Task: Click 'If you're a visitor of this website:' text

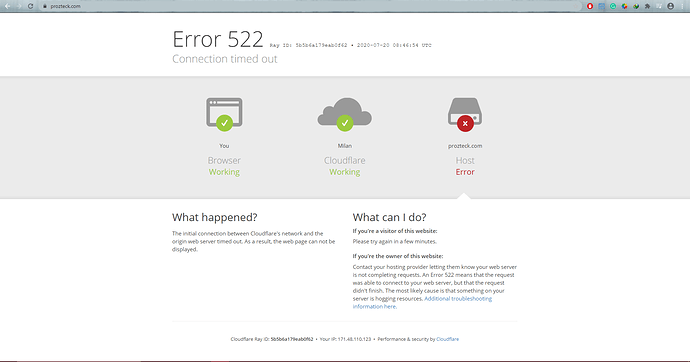Action: (395, 231)
